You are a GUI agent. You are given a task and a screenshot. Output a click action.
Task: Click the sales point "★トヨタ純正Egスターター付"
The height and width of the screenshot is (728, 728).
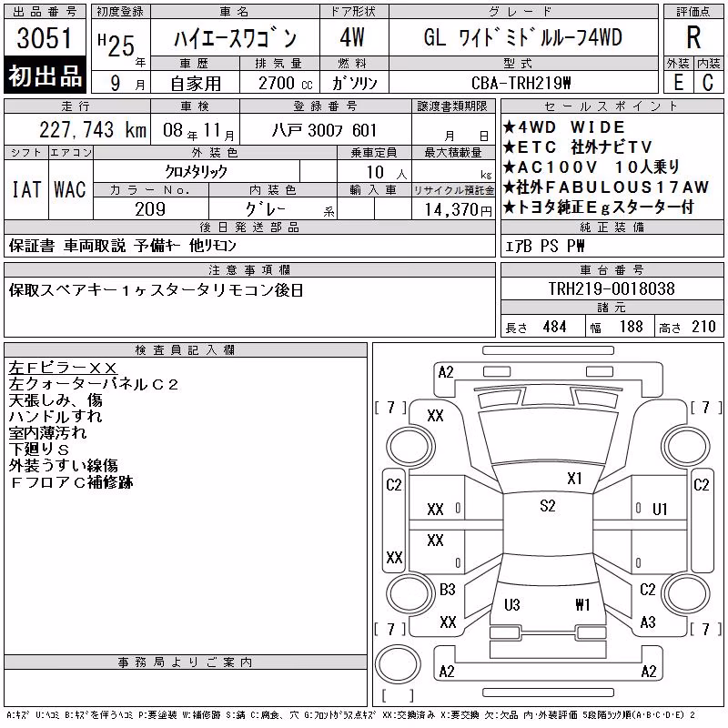[599, 207]
